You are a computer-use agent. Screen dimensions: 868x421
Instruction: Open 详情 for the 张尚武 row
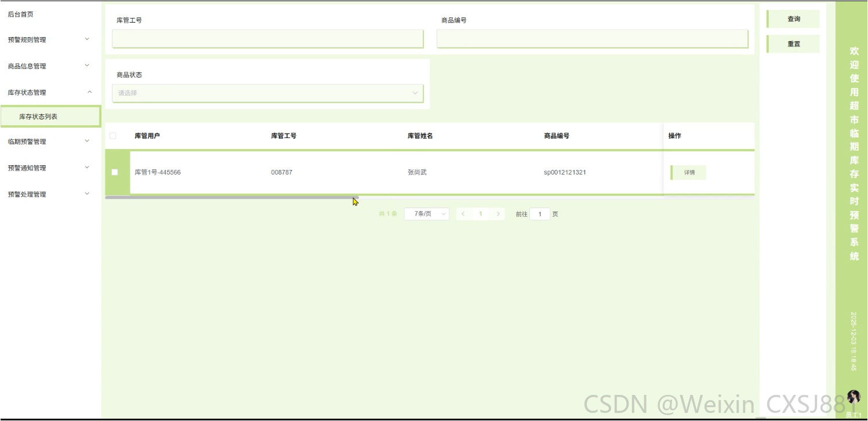689,173
